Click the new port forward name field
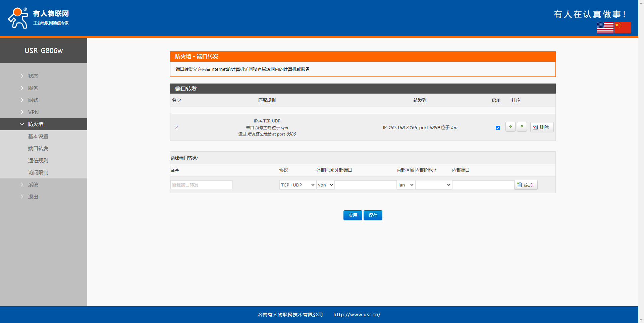Viewport: 644px width, 323px height. click(x=201, y=185)
